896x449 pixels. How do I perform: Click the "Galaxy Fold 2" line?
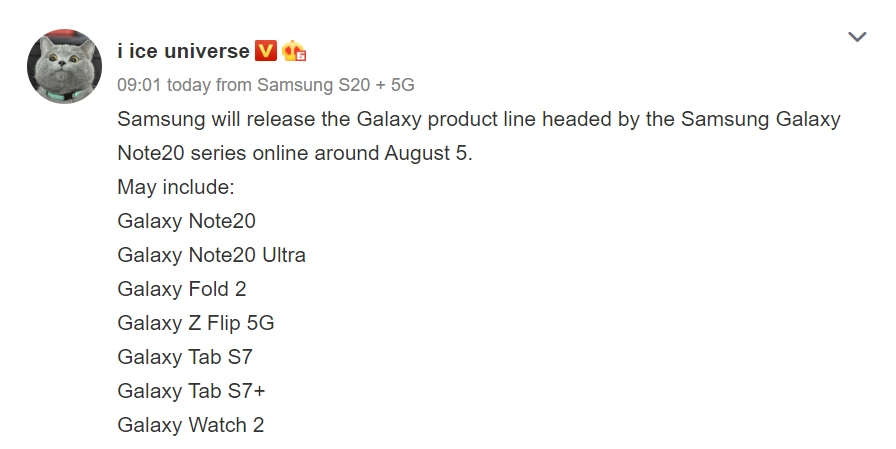point(181,289)
